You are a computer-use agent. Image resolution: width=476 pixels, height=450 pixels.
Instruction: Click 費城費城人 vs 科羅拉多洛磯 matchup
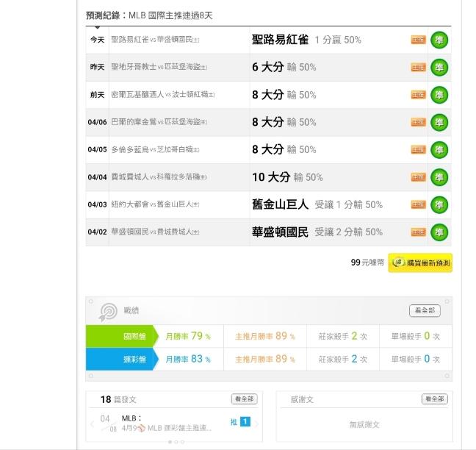(159, 177)
